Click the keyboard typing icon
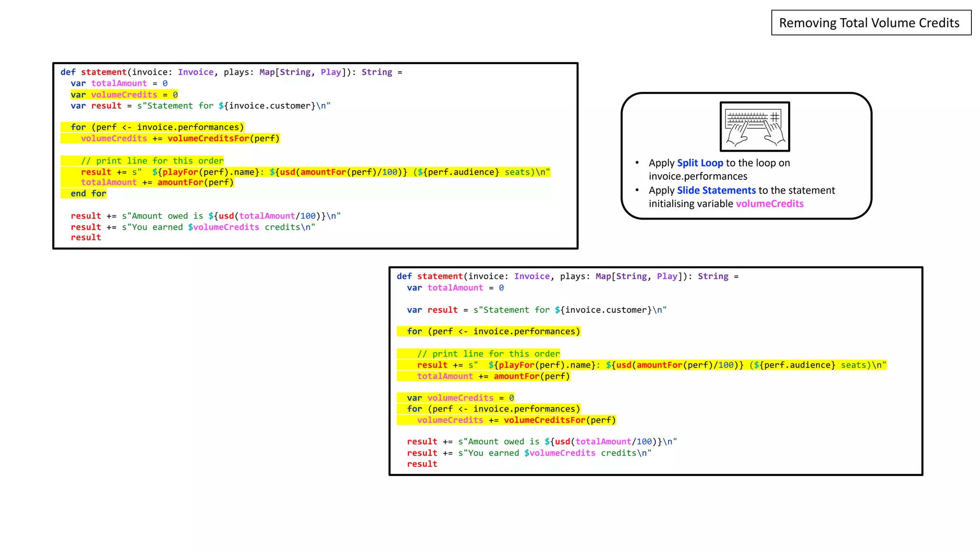The height and width of the screenshot is (551, 980). pos(755,127)
